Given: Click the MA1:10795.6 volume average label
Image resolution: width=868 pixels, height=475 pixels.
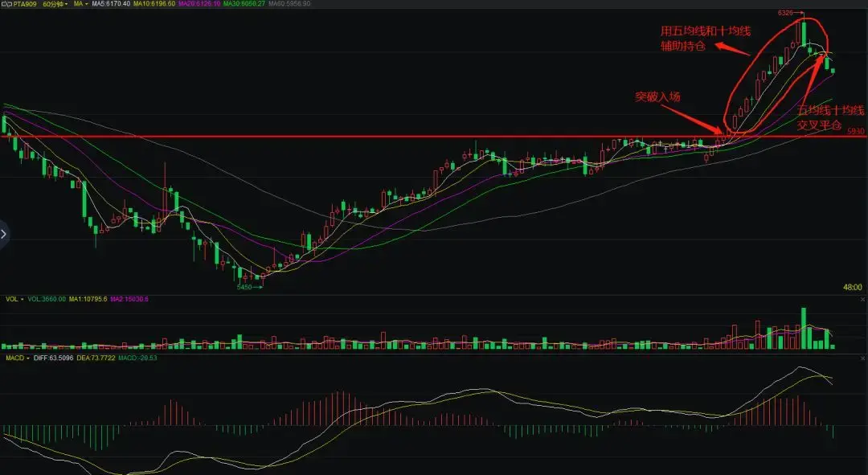Looking at the screenshot, I should tap(88, 299).
